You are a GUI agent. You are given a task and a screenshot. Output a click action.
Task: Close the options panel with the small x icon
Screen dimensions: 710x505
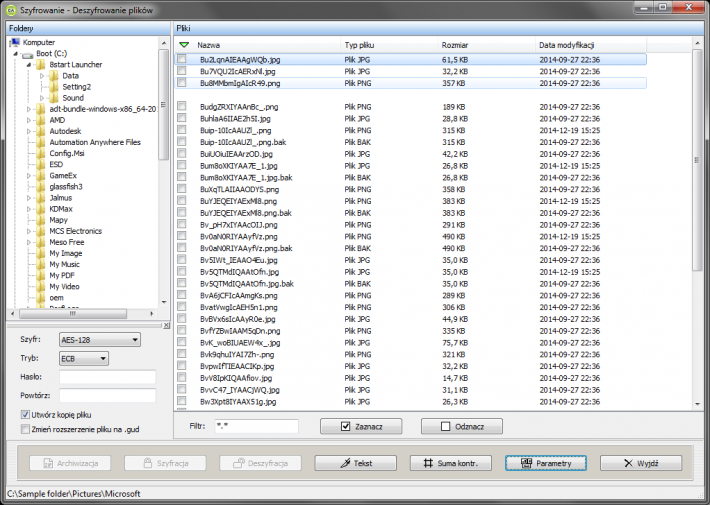pyautogui.click(x=166, y=325)
